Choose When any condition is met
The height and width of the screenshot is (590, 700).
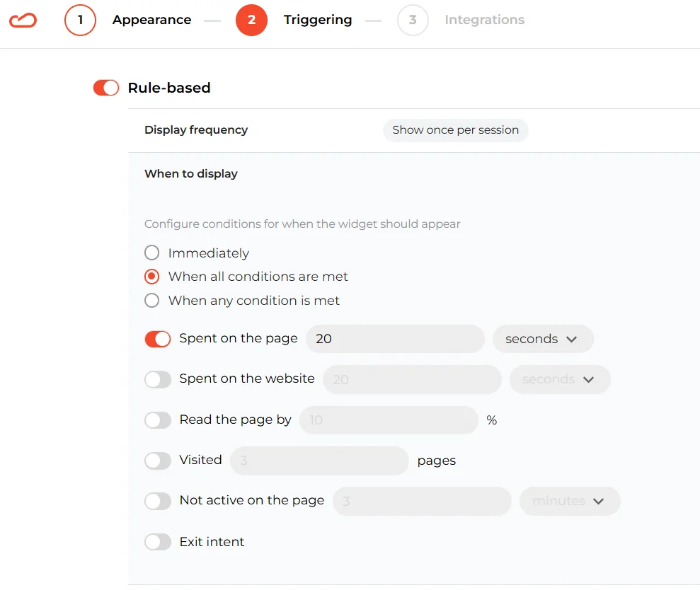tap(151, 301)
